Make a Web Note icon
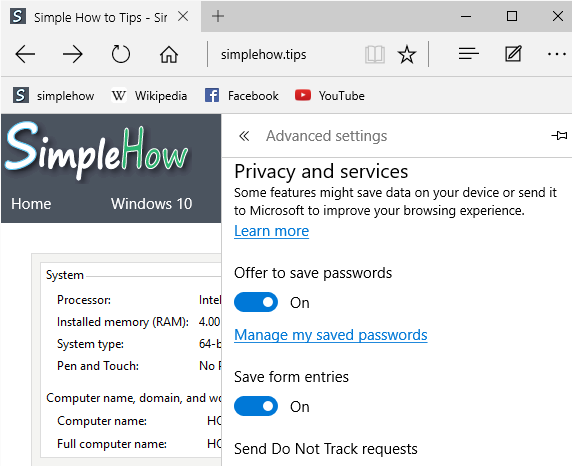The image size is (572, 466). pos(513,54)
